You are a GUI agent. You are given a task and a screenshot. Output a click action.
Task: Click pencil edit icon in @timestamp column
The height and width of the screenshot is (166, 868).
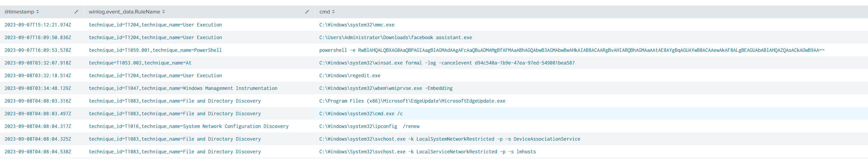click(76, 12)
